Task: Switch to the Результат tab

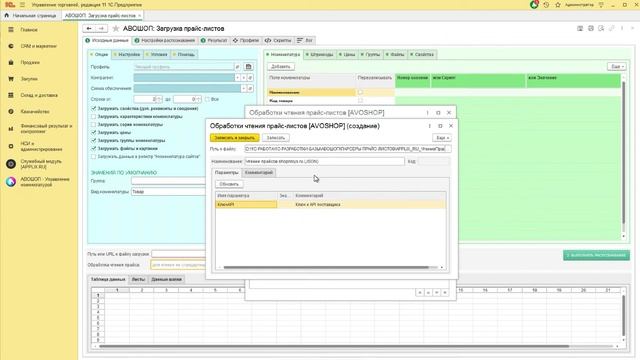Action: [214, 40]
